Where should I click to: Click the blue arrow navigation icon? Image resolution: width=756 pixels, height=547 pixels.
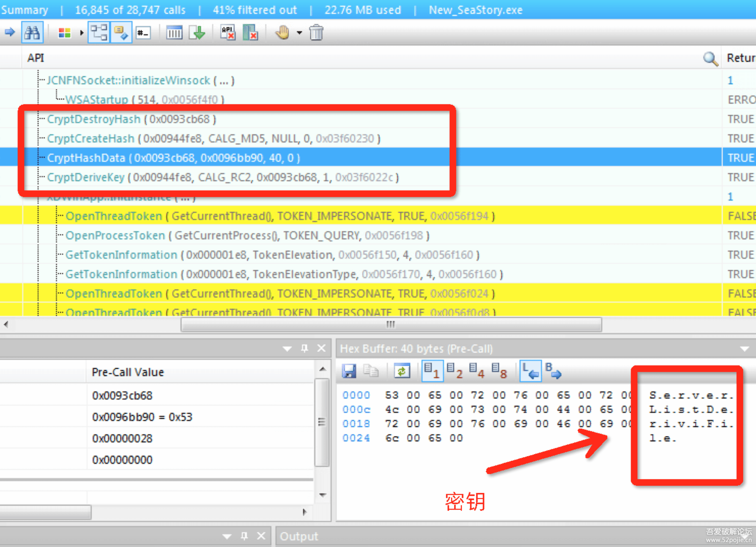point(10,32)
